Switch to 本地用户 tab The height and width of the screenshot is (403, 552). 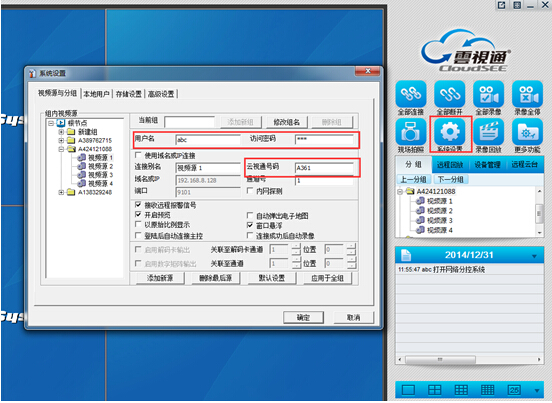96,94
